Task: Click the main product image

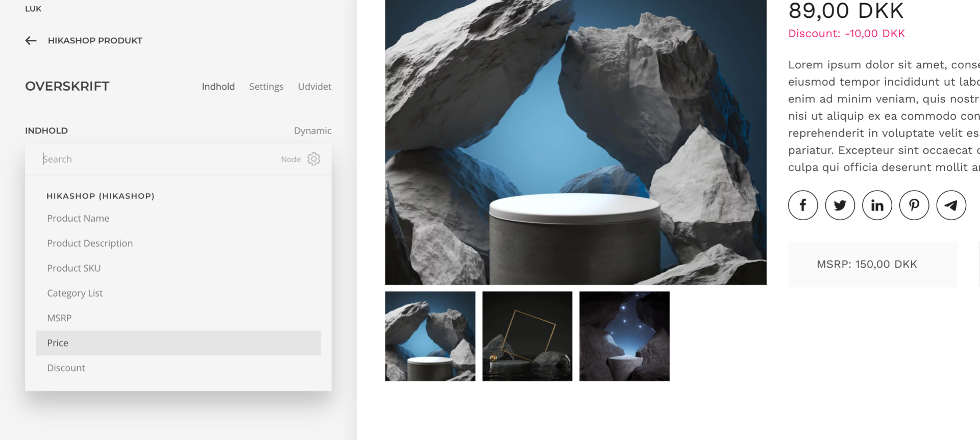Action: tap(576, 142)
